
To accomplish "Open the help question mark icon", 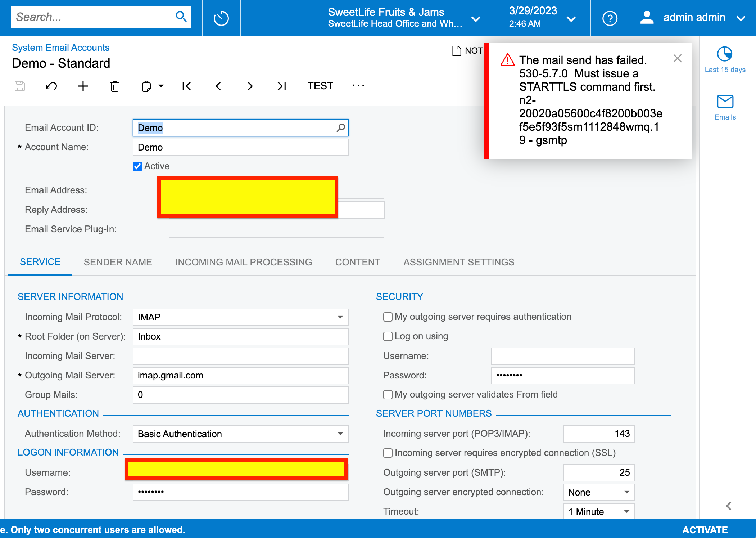I will click(610, 18).
